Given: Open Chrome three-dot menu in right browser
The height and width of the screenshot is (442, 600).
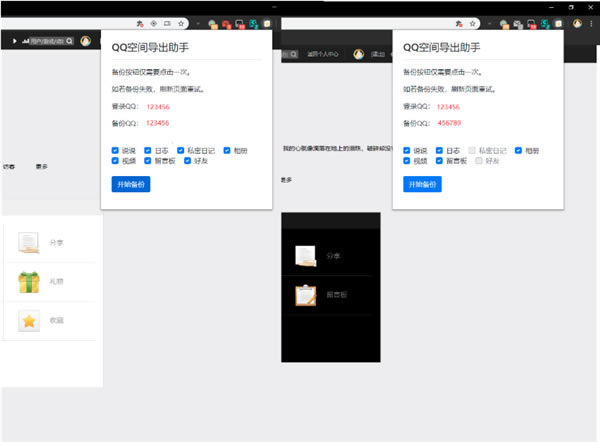Looking at the screenshot, I should click(x=591, y=24).
